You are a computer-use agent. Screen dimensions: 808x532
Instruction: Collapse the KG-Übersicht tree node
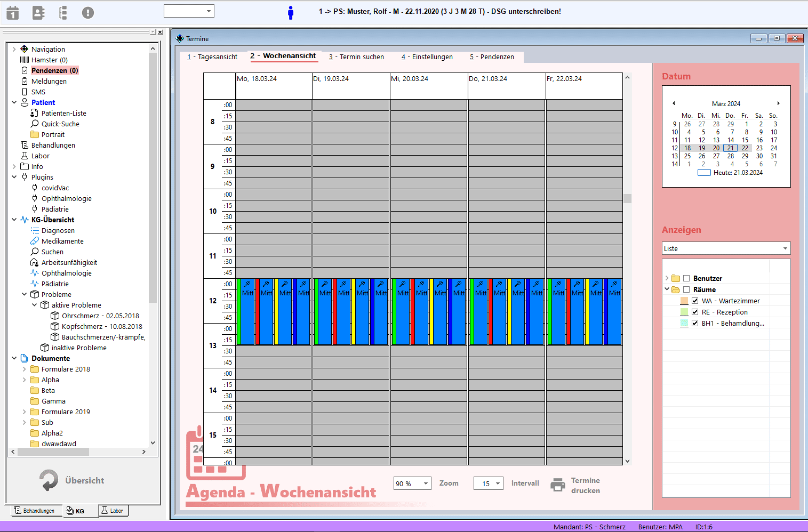point(14,220)
